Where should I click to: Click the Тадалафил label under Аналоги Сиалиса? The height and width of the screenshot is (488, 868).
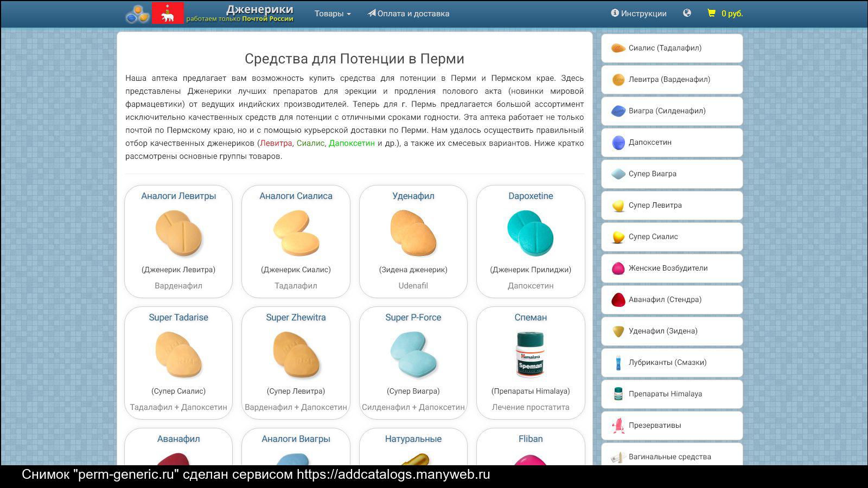296,286
